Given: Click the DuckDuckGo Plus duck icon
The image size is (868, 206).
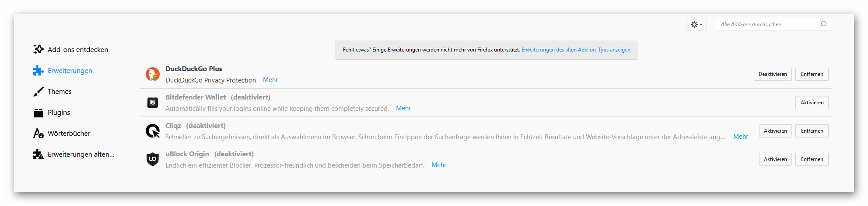Looking at the screenshot, I should 153,74.
